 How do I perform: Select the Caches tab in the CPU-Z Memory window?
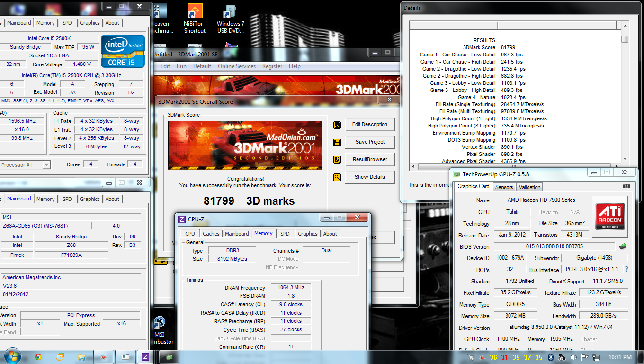click(x=211, y=234)
